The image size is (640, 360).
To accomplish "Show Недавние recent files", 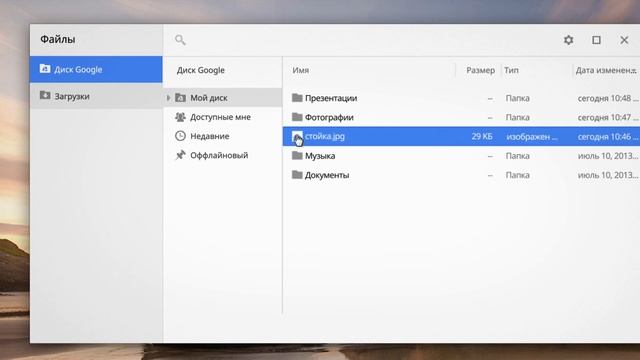I will tap(223, 136).
